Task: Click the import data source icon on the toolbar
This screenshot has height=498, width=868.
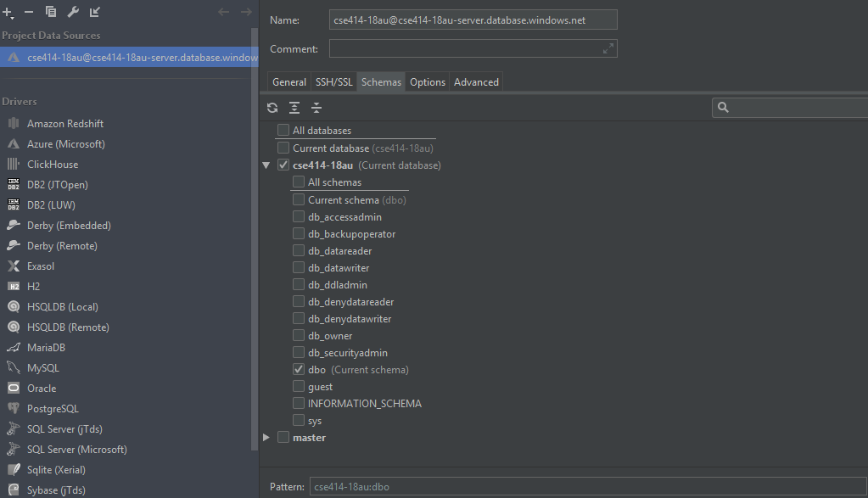Action: (94, 12)
